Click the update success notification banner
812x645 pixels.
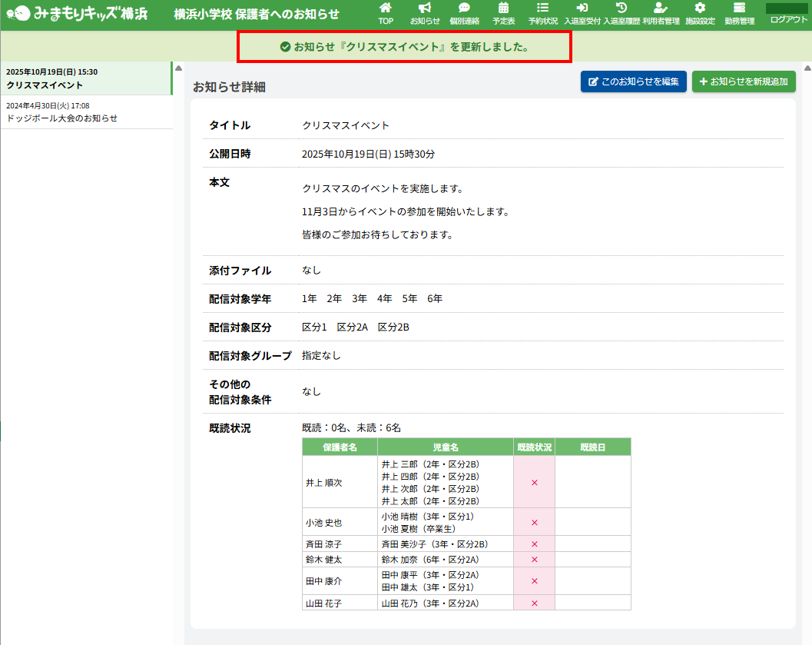pos(404,48)
